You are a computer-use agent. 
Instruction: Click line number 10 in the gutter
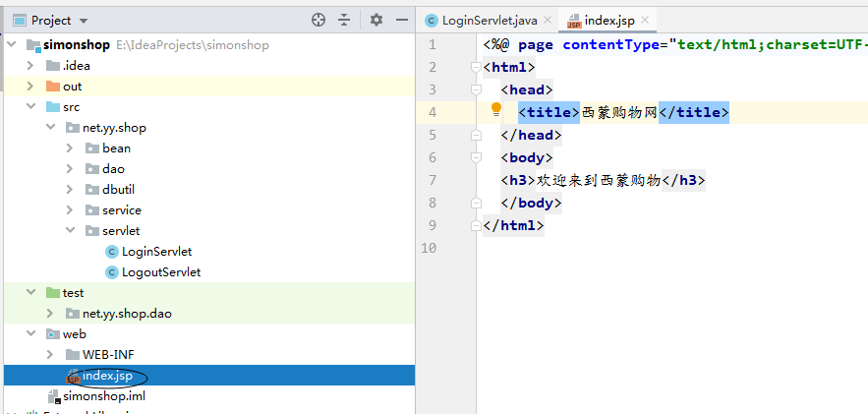(x=429, y=248)
